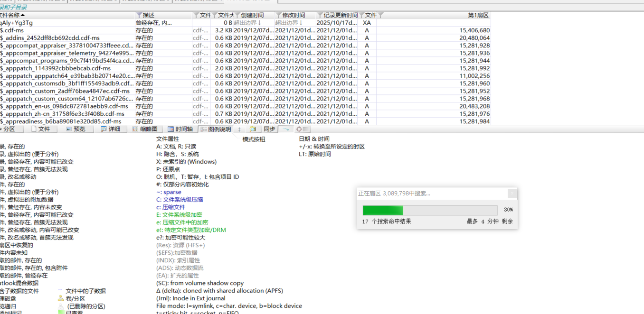Open the 时间轴 timeline tab
Screen dimensions: 644x314
[x=180, y=129]
